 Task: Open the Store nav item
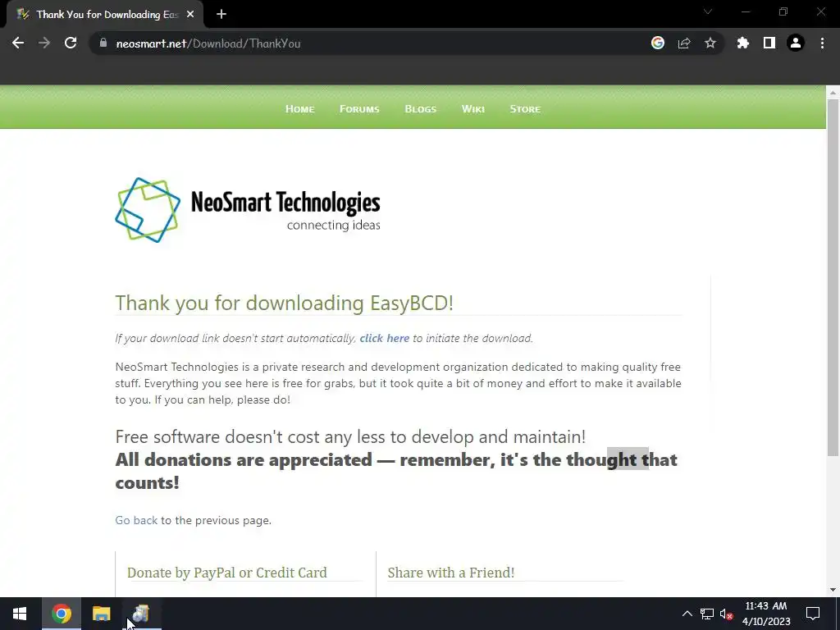(525, 109)
